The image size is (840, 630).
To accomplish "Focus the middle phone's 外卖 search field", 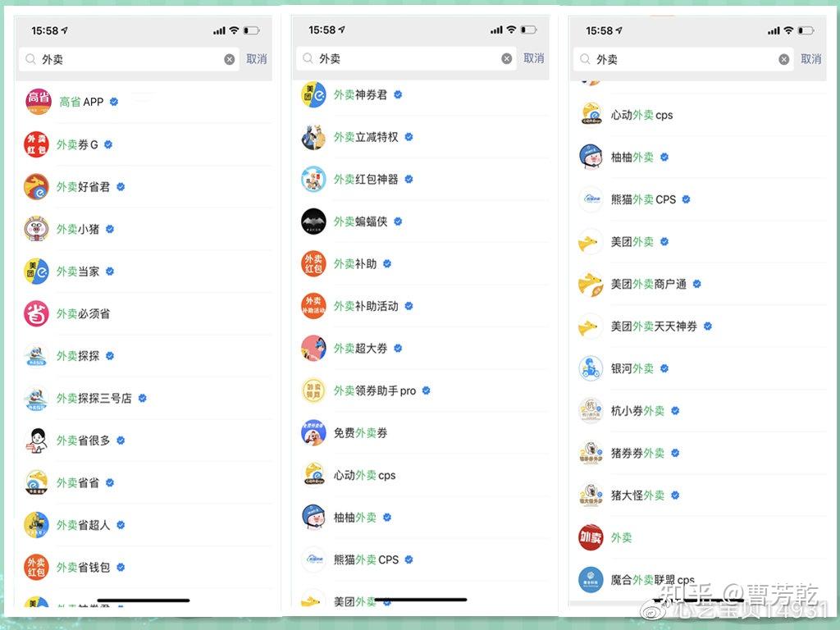I will click(406, 59).
